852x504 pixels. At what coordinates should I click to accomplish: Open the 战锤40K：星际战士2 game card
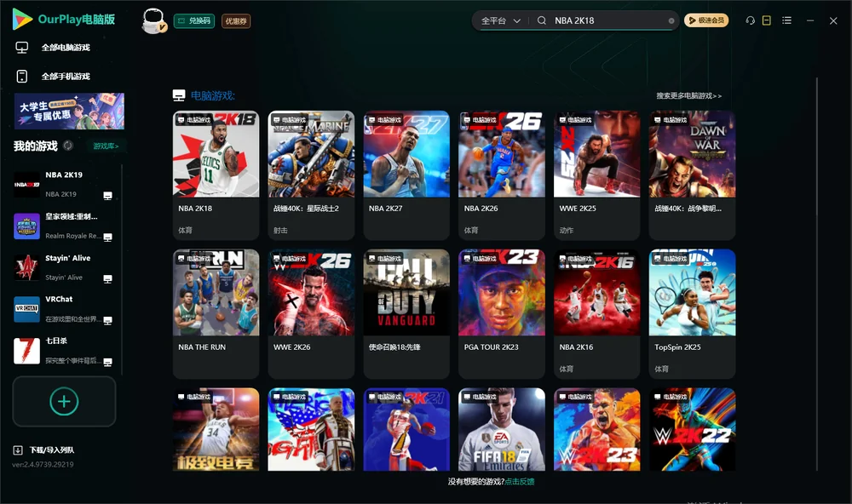pyautogui.click(x=311, y=175)
